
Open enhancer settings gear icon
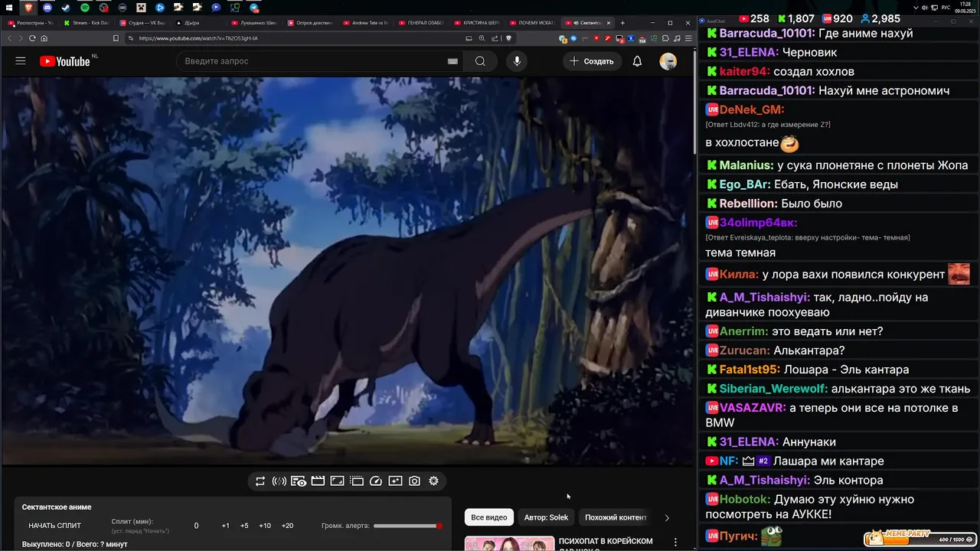pyautogui.click(x=433, y=481)
